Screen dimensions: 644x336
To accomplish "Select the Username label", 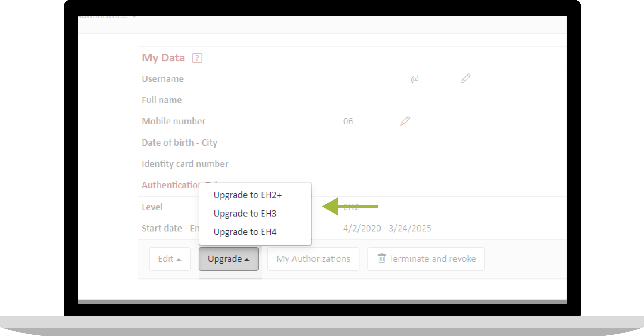I will pyautogui.click(x=162, y=79).
